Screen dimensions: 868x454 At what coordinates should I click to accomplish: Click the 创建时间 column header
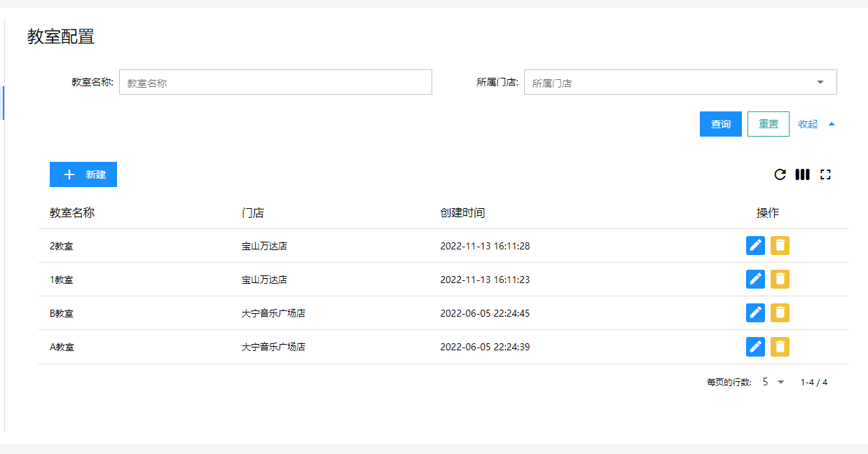[x=462, y=213]
